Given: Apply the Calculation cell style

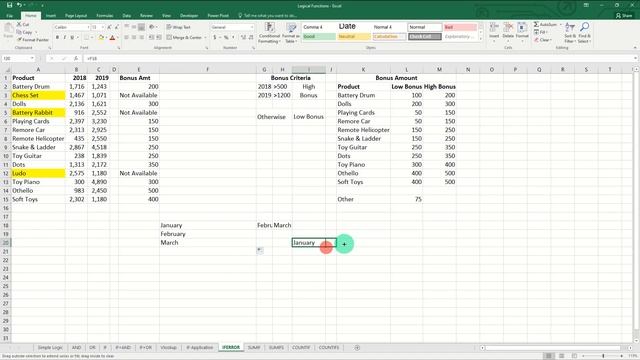Looking at the screenshot, I should point(389,37).
